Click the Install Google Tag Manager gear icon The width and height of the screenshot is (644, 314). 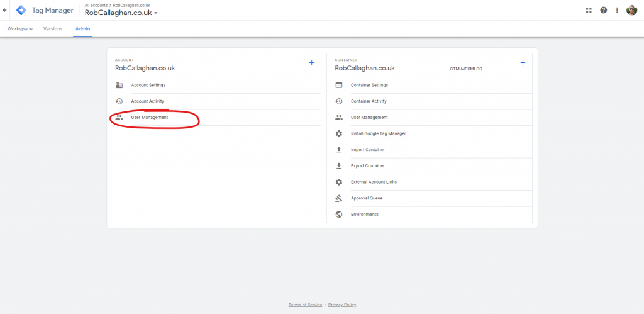(x=339, y=133)
